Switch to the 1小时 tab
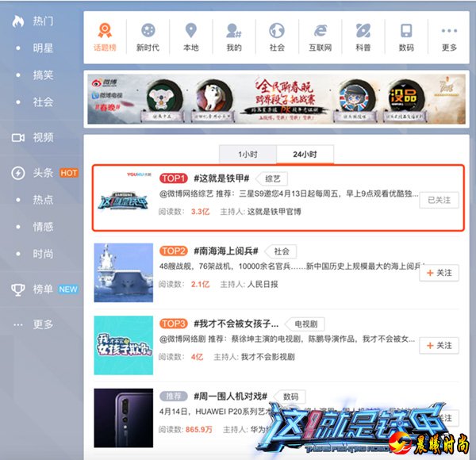This screenshot has width=476, height=460. click(248, 154)
